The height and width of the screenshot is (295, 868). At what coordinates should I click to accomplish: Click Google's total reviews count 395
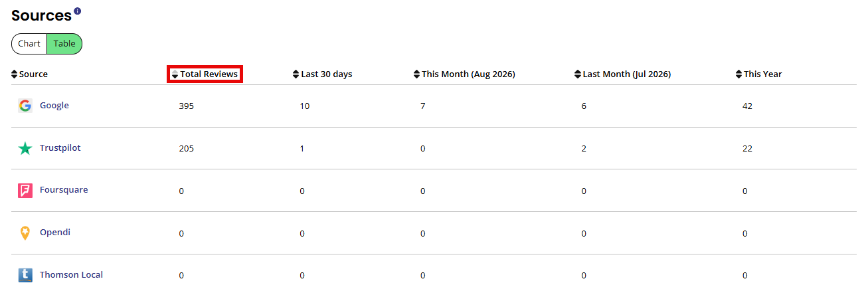pos(187,106)
